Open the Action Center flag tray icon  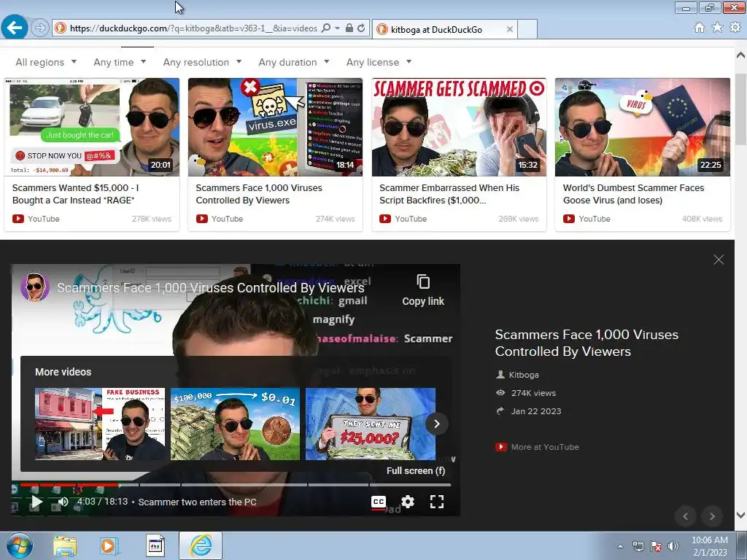click(656, 546)
